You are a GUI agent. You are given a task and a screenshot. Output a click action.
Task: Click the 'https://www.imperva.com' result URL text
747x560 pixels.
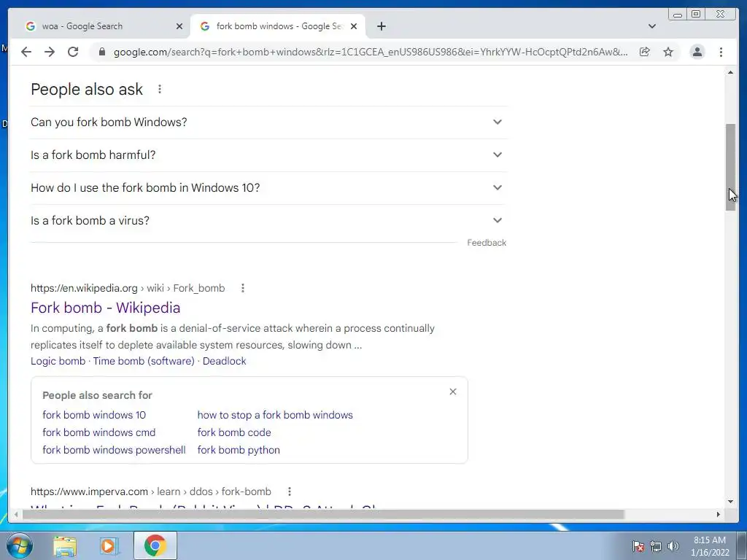(89, 491)
